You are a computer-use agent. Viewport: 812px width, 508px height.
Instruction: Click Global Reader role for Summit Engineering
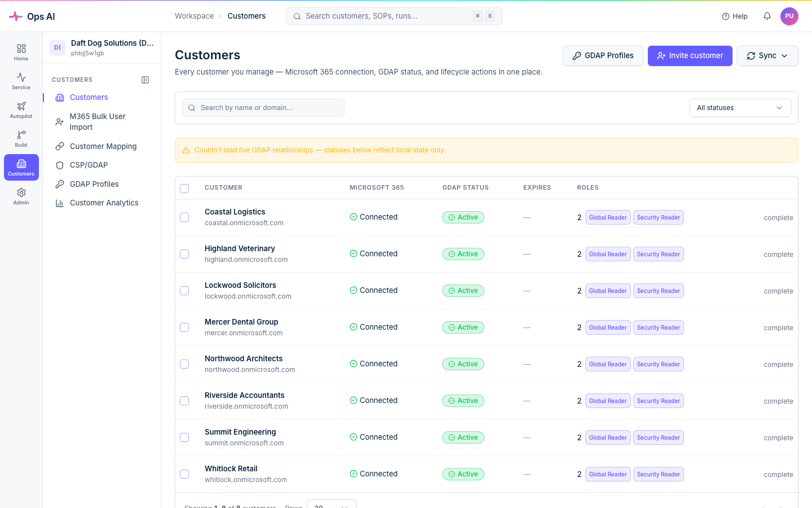608,437
